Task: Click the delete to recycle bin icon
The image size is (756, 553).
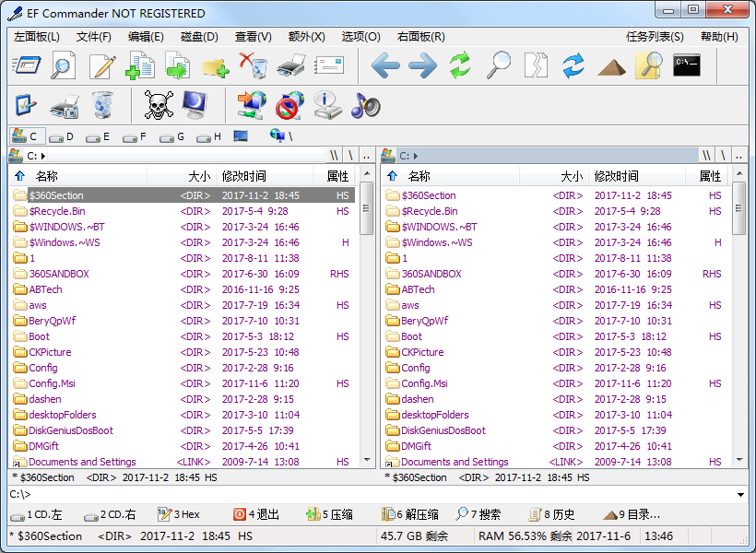Action: click(x=254, y=65)
